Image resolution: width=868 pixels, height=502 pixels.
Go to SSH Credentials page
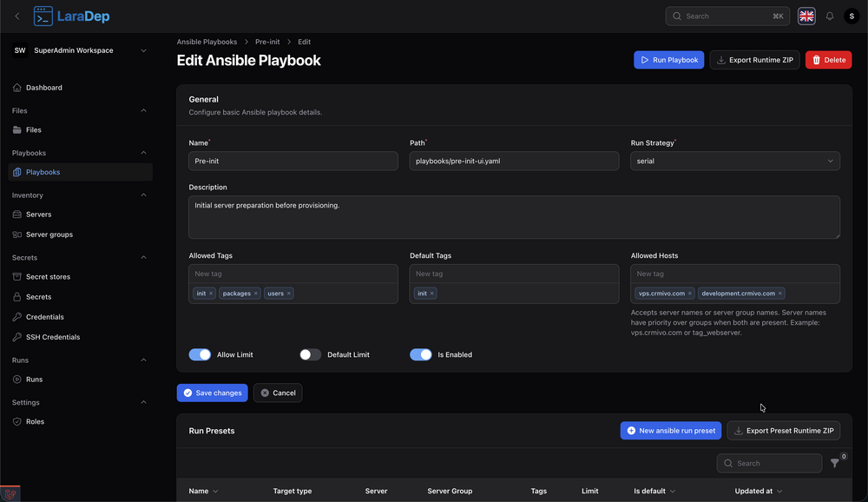pos(52,337)
